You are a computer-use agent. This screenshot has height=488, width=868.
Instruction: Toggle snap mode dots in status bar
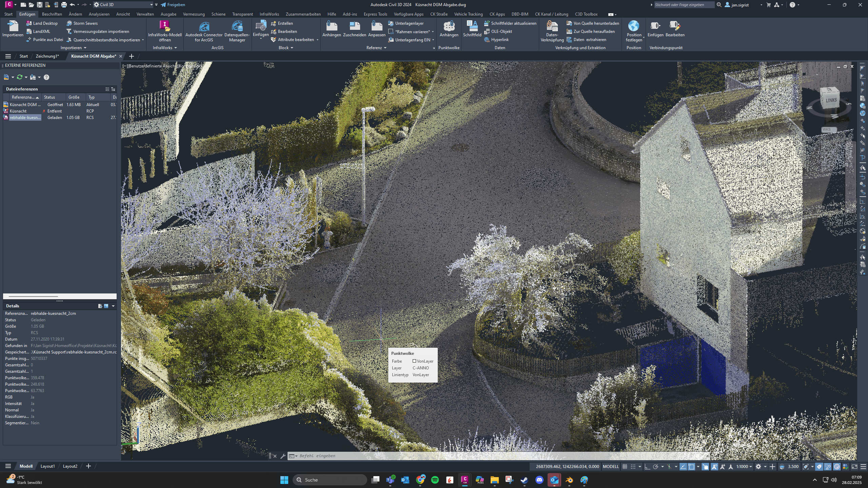pos(633,467)
